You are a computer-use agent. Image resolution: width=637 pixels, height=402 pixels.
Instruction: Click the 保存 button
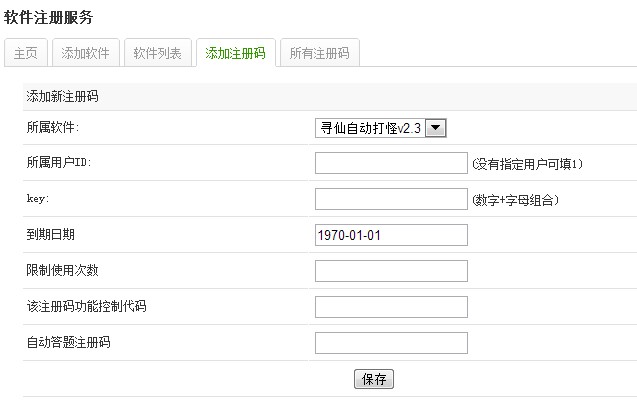374,379
